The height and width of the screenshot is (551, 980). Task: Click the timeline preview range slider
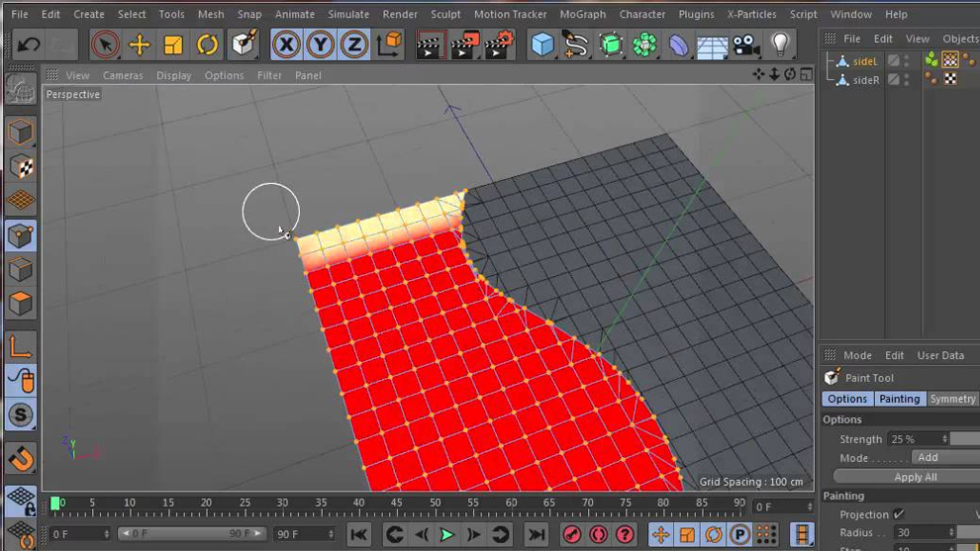(191, 533)
